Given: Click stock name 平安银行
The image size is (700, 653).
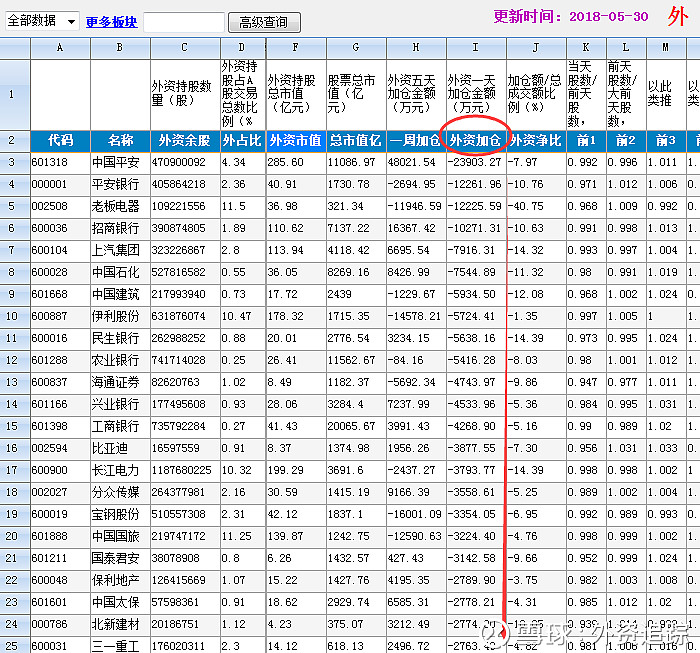Looking at the screenshot, I should pyautogui.click(x=115, y=184).
